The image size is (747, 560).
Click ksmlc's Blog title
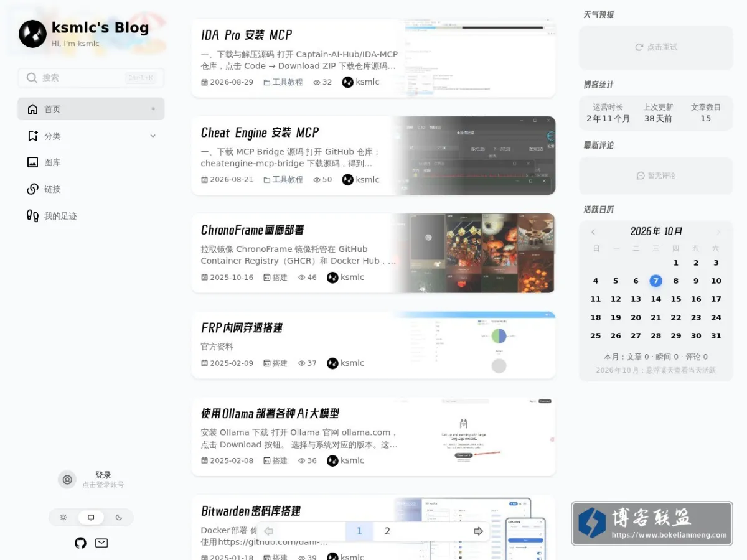pyautogui.click(x=100, y=28)
